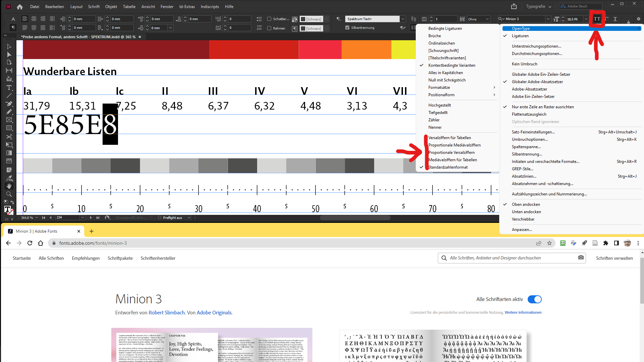This screenshot has height=362, width=644.
Task: Click the All Caps TT button
Action: [597, 19]
